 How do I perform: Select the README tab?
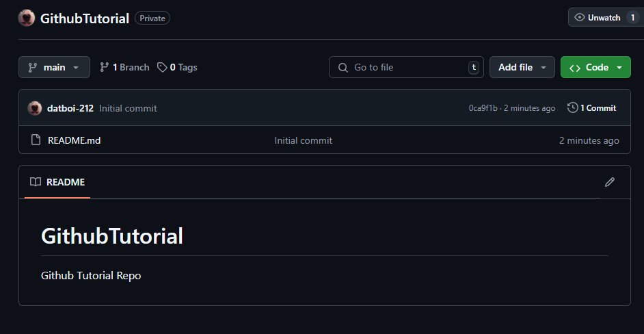[x=57, y=182]
